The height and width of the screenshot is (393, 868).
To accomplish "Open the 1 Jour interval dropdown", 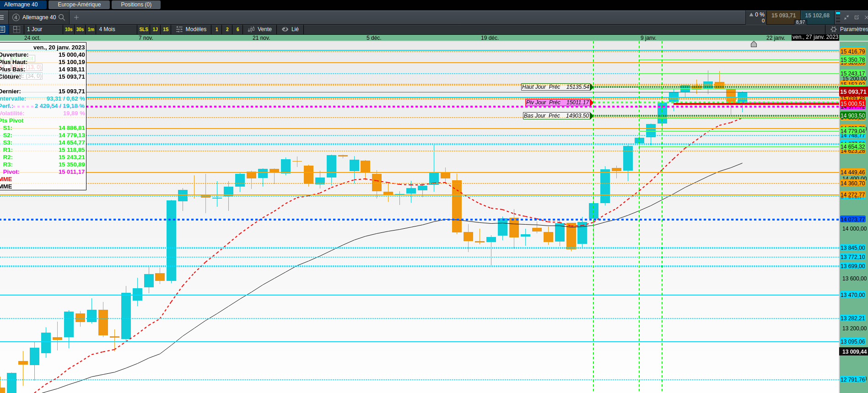I will [x=43, y=29].
